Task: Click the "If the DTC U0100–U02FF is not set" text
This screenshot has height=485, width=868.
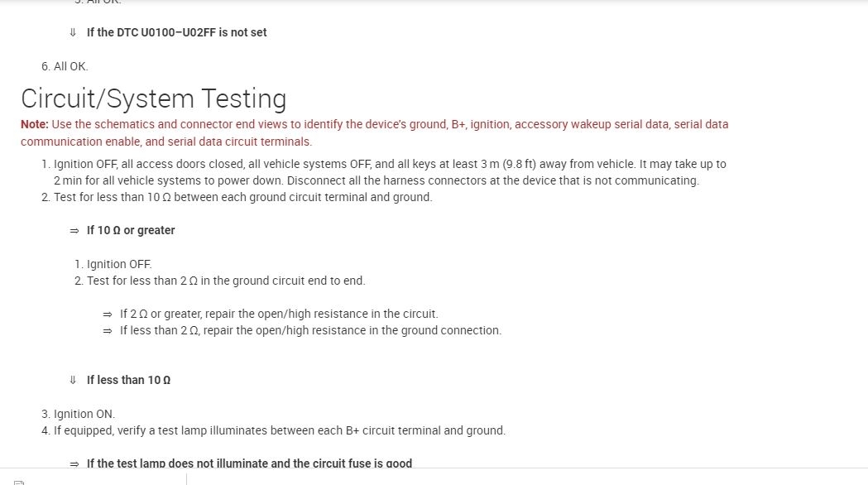Action: [176, 33]
